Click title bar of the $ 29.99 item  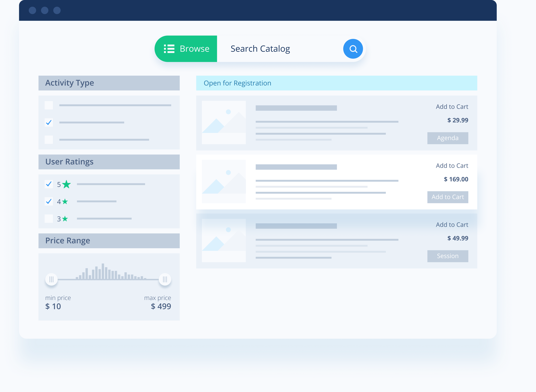click(296, 108)
